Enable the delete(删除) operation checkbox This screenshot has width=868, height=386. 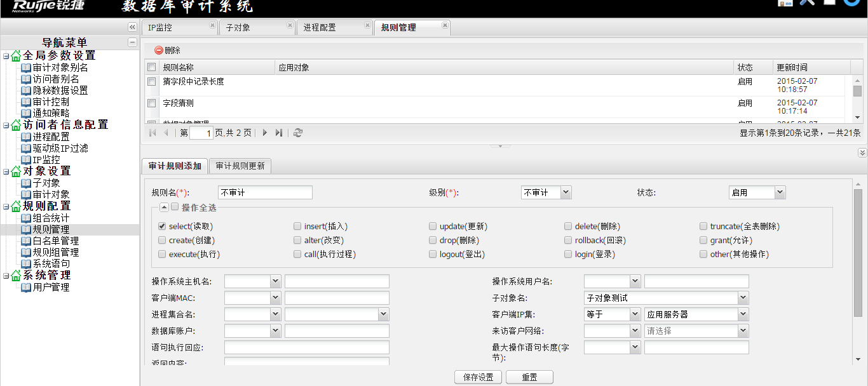pyautogui.click(x=569, y=226)
